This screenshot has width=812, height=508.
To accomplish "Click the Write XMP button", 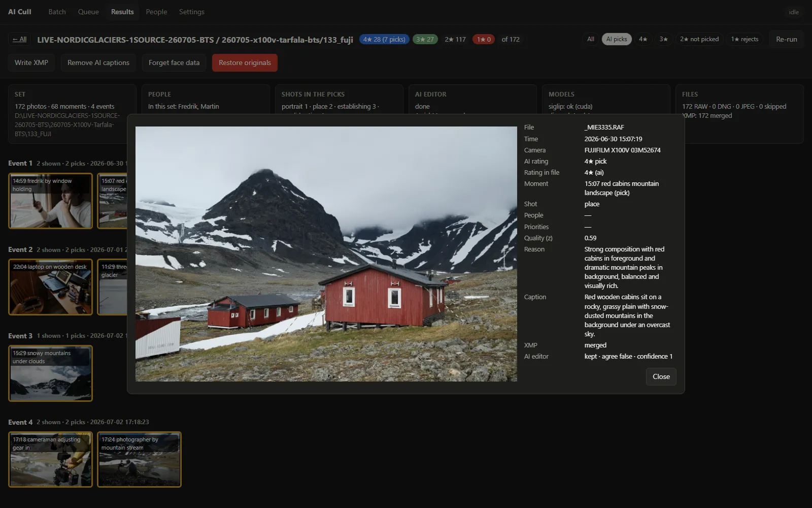I will click(31, 62).
